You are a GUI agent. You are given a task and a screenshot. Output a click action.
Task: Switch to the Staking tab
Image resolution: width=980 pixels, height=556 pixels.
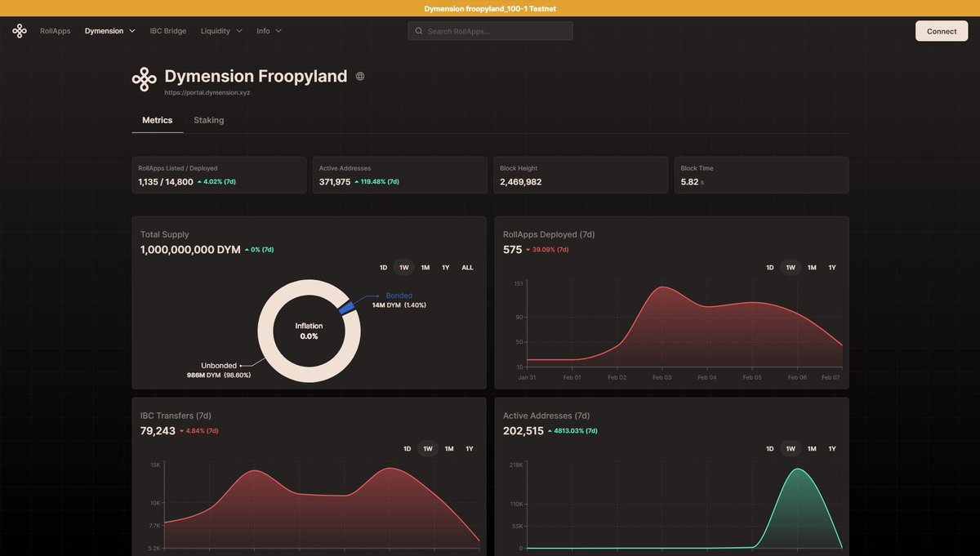coord(208,120)
